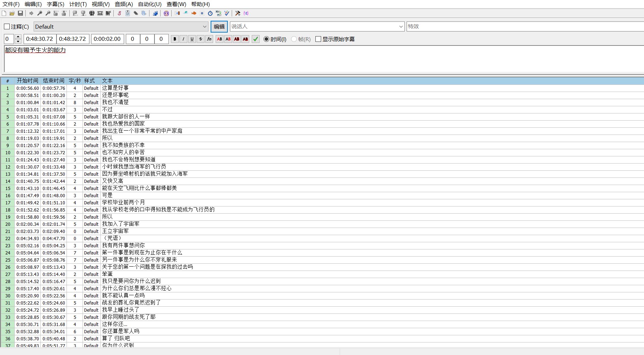The image size is (644, 355).
Task: Shift subtitles to current frame icon
Action: click(108, 13)
